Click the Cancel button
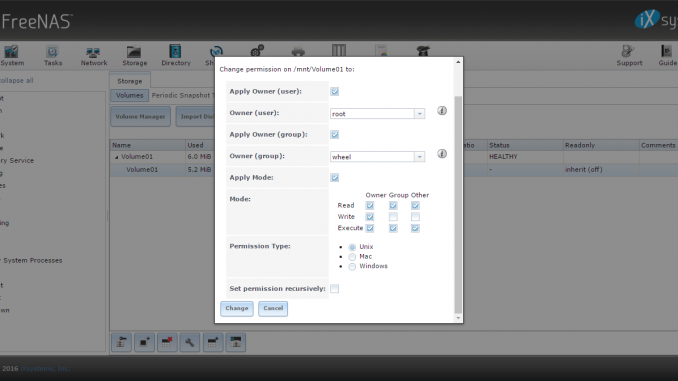 pos(273,308)
